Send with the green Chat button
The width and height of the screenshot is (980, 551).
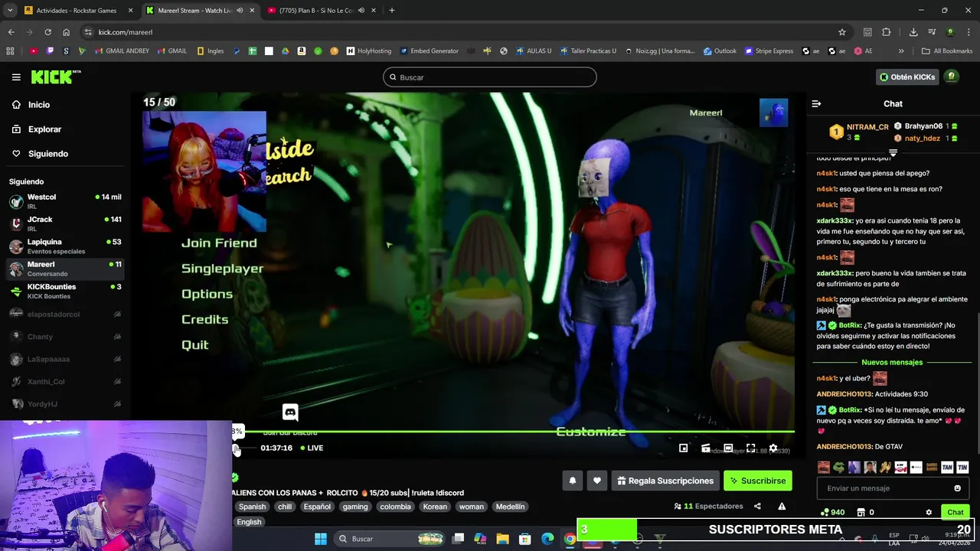tap(955, 513)
